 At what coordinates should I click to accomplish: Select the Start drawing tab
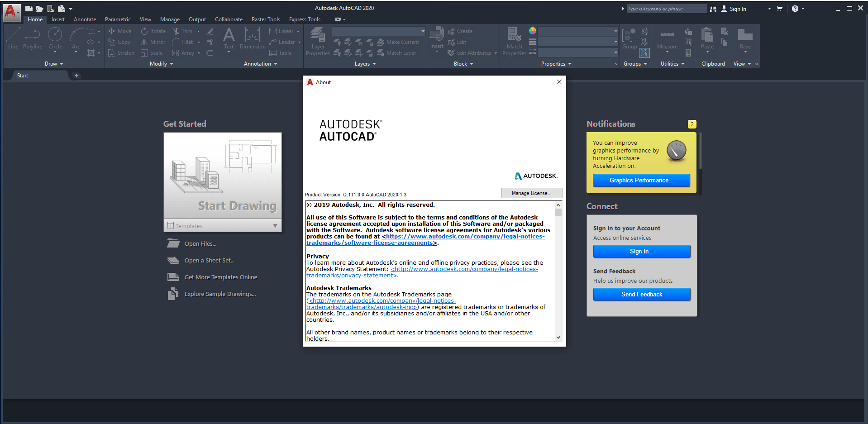click(x=23, y=76)
